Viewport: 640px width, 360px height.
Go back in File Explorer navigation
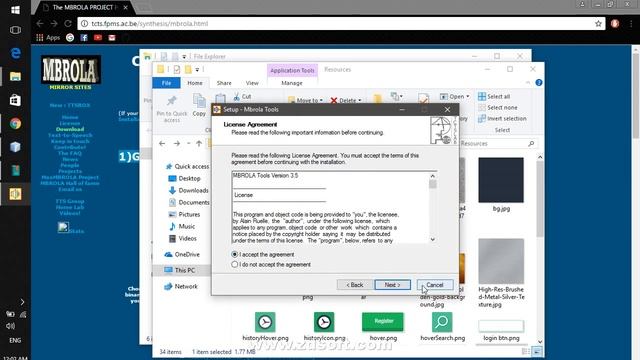point(162,144)
